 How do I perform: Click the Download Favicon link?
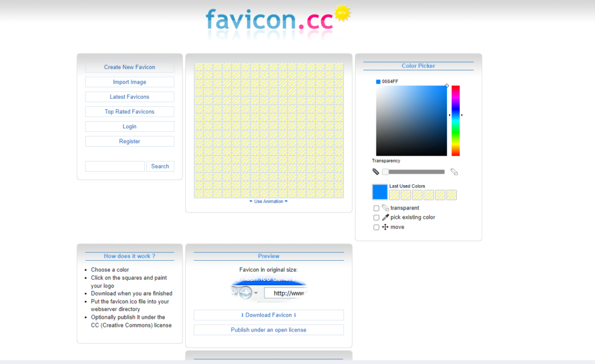[268, 315]
